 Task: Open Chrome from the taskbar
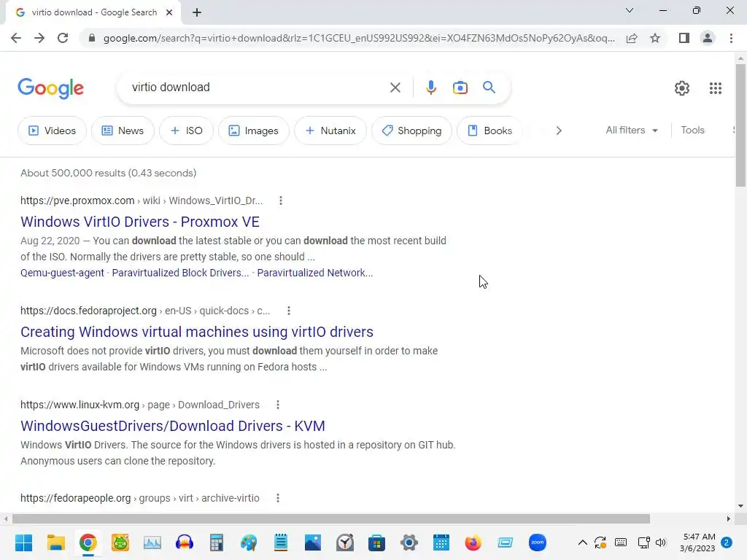point(88,542)
